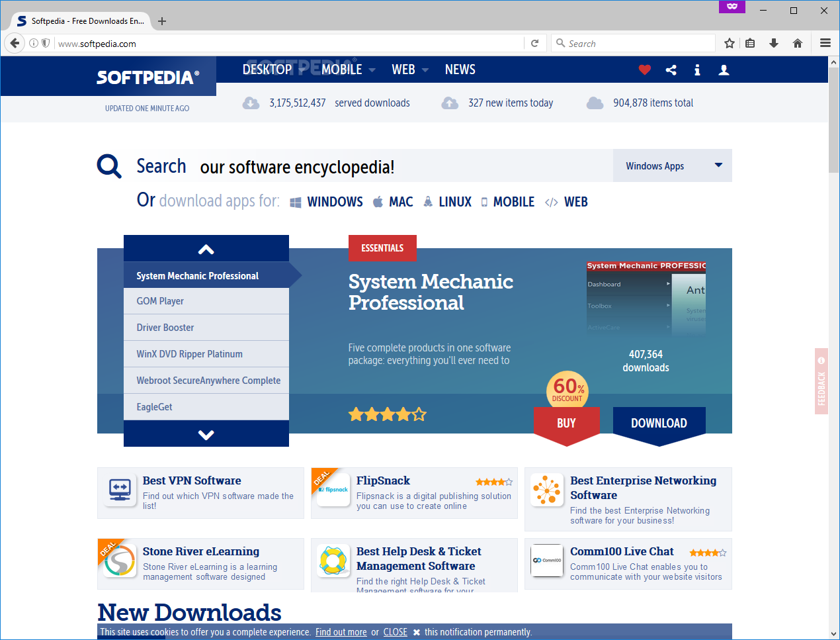Select System Mechanic Professional in list
This screenshot has height=640, width=840.
click(x=206, y=275)
